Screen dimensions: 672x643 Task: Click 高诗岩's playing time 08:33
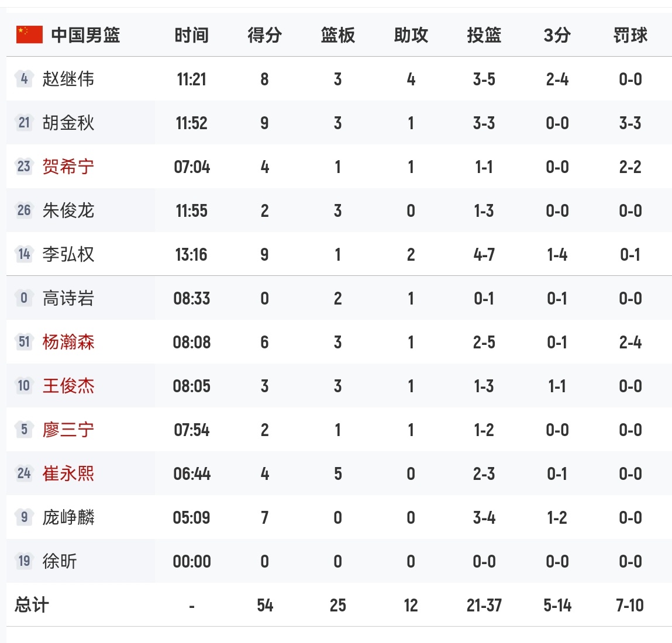pos(192,299)
